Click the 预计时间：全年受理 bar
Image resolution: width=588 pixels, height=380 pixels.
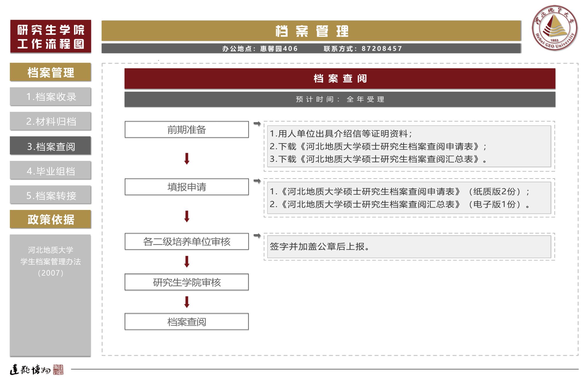pos(340,99)
